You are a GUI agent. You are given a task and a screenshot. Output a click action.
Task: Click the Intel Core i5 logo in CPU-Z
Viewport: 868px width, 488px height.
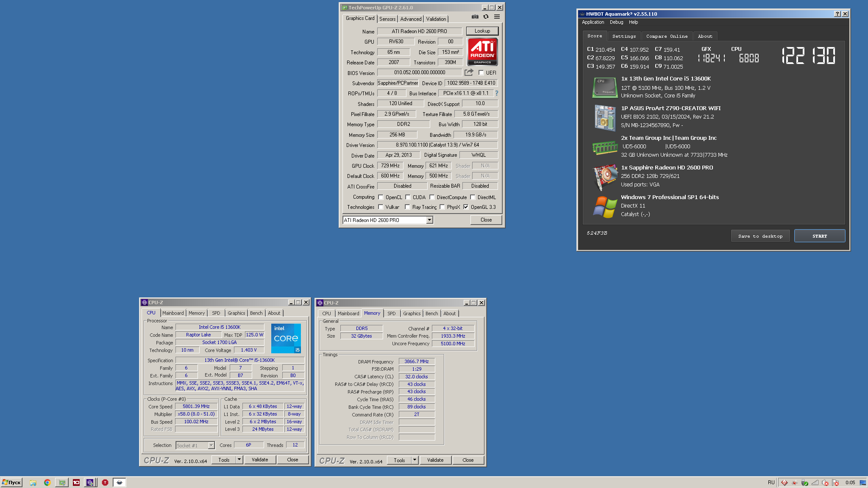(286, 338)
